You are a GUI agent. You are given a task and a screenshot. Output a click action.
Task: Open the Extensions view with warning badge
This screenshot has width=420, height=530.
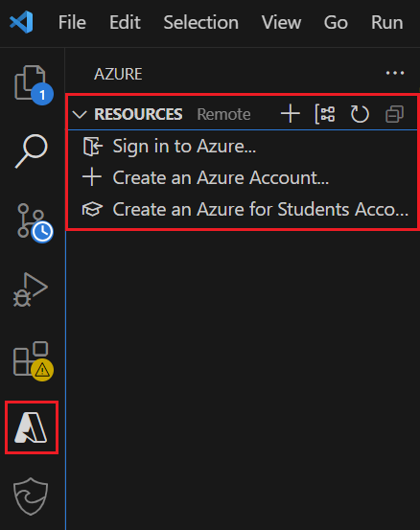33,360
